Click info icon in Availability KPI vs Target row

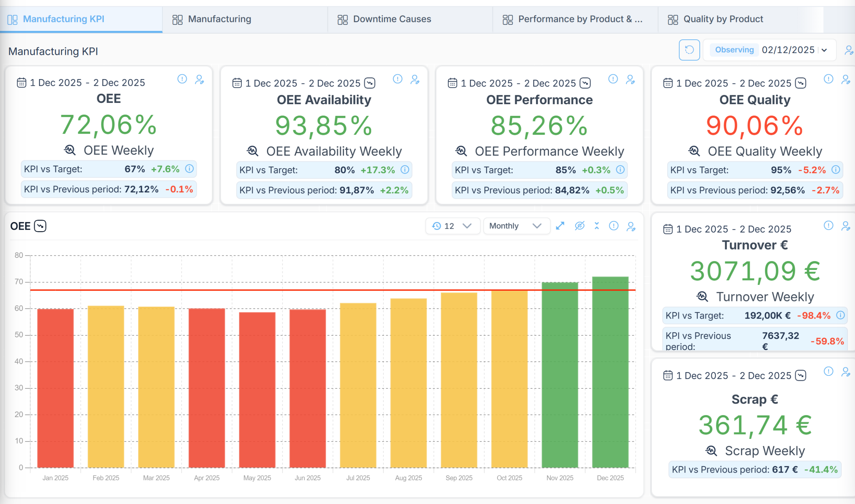[x=404, y=169]
